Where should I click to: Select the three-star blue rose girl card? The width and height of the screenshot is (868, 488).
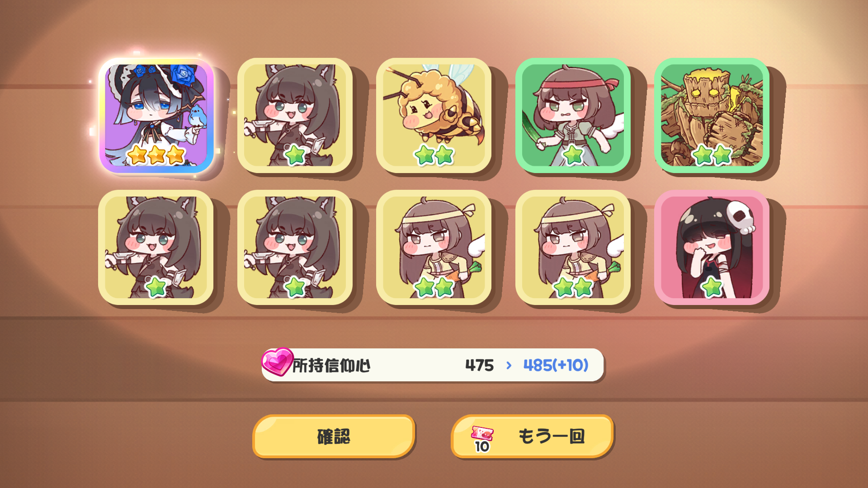coord(156,115)
